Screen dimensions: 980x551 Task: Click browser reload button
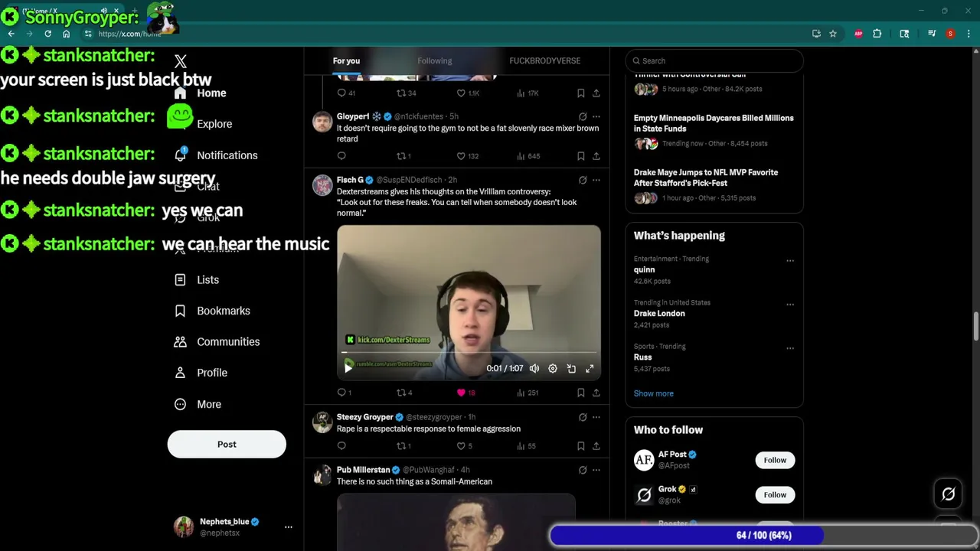47,34
